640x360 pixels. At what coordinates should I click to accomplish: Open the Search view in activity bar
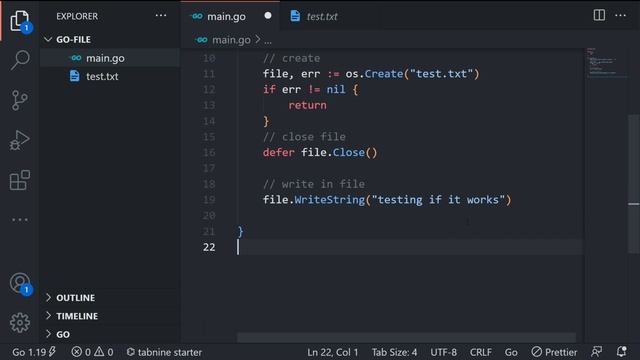(20, 60)
